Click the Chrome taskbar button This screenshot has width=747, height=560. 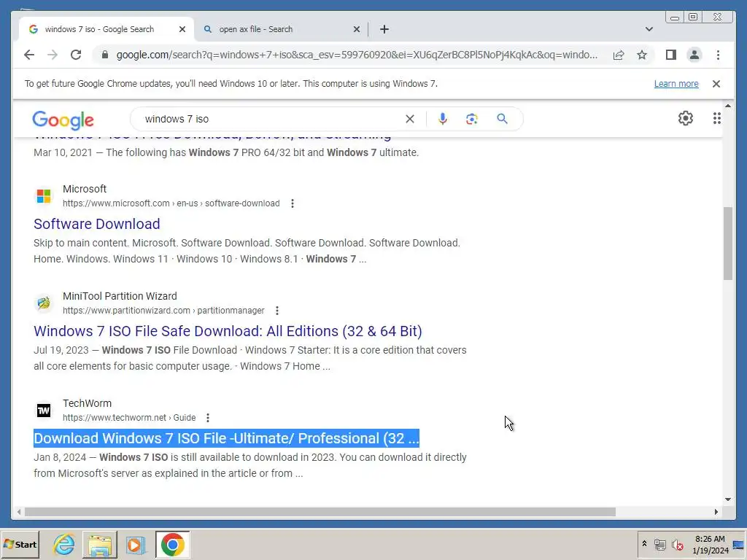[172, 544]
